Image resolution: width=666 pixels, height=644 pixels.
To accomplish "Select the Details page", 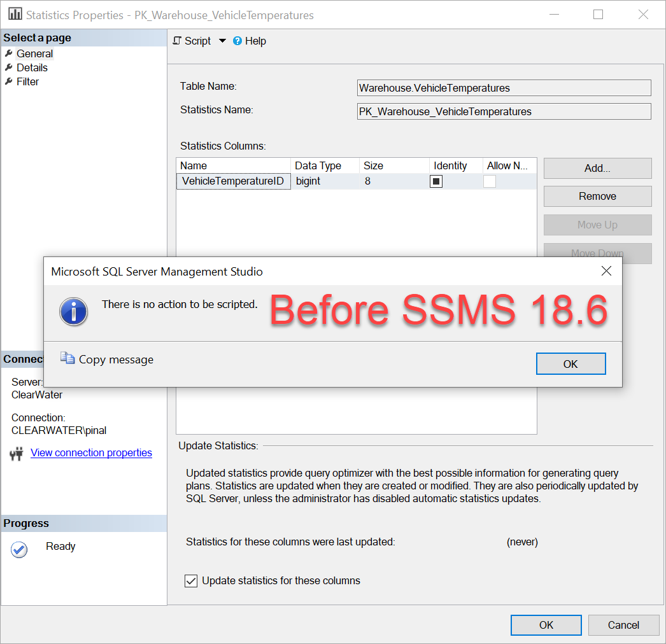I will tap(32, 67).
